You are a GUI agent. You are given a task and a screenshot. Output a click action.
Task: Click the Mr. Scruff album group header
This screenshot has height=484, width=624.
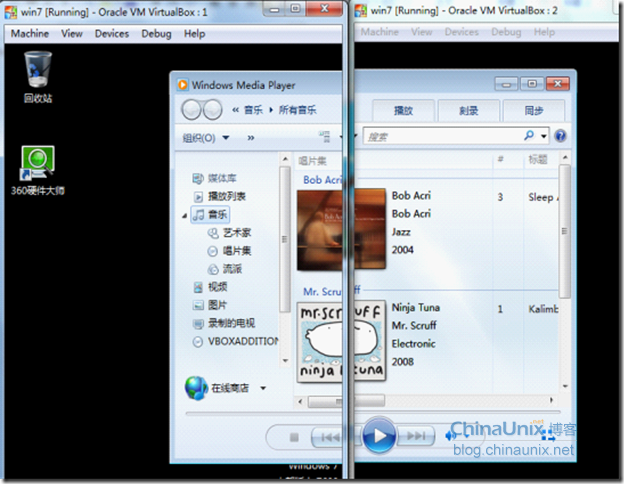pos(332,291)
